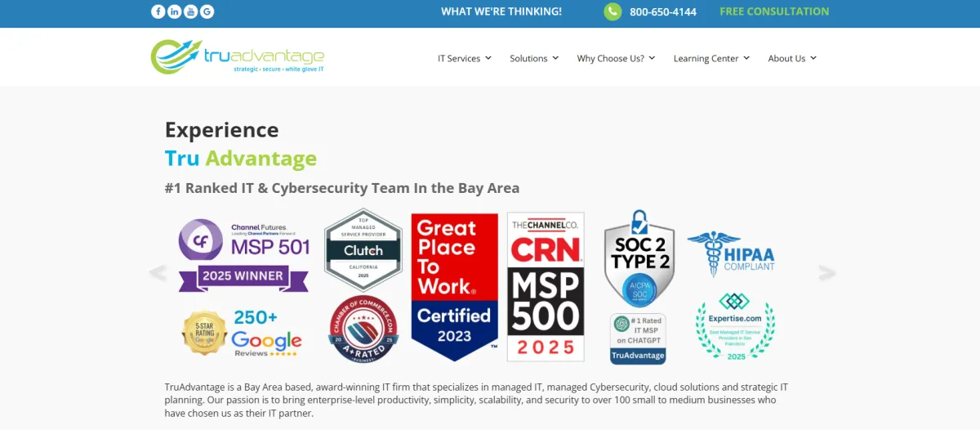980x430 pixels.
Task: Click the CRN MSP 500 2025 badge
Action: pos(546,287)
